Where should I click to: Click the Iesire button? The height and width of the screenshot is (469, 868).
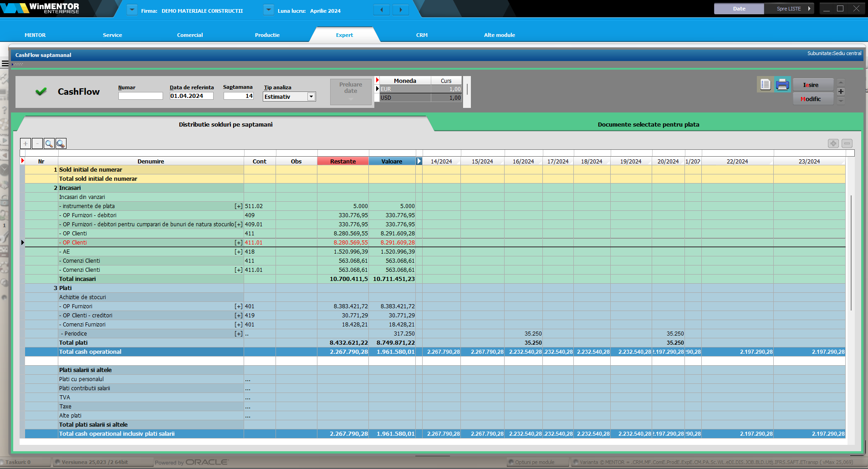(x=813, y=85)
